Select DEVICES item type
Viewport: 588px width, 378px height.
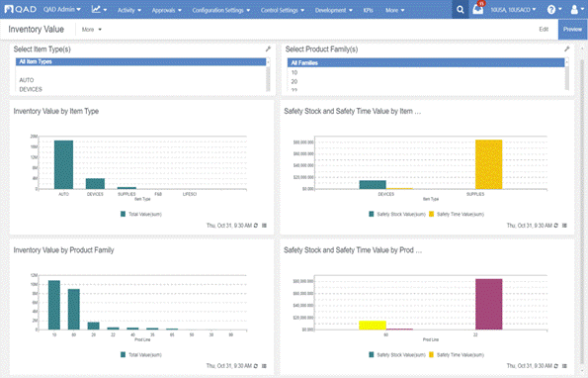coord(31,89)
